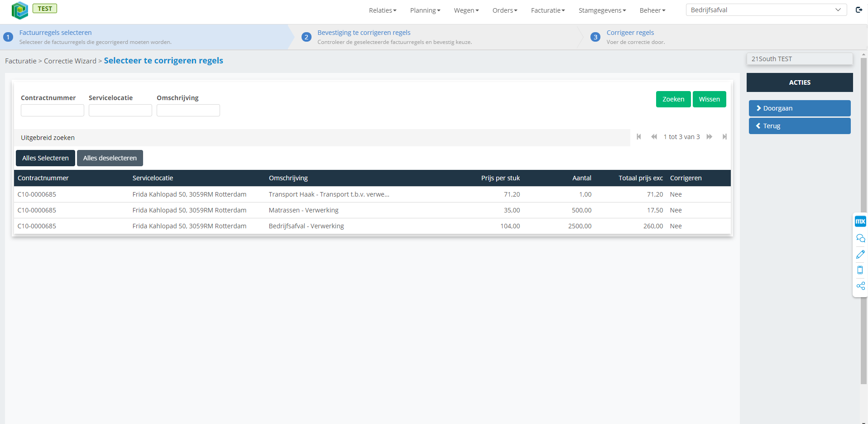The height and width of the screenshot is (424, 868).
Task: Click Alles deselecteren button
Action: pos(110,158)
